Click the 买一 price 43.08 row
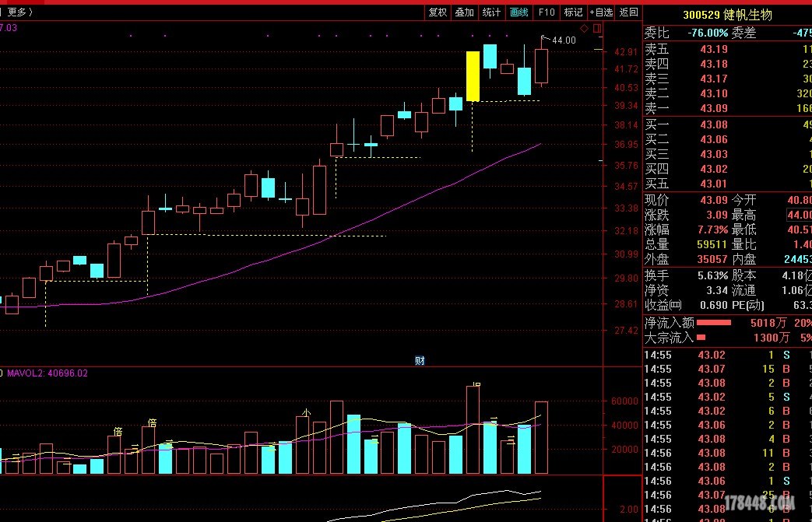The width and height of the screenshot is (812, 522). [x=728, y=124]
